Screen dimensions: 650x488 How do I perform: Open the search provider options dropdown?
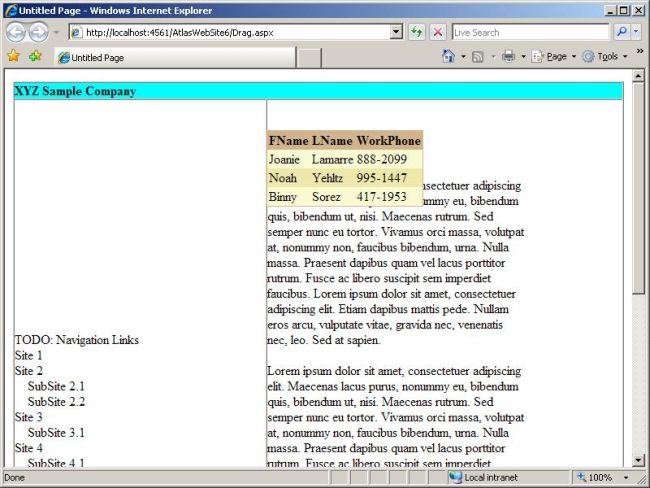pos(636,32)
